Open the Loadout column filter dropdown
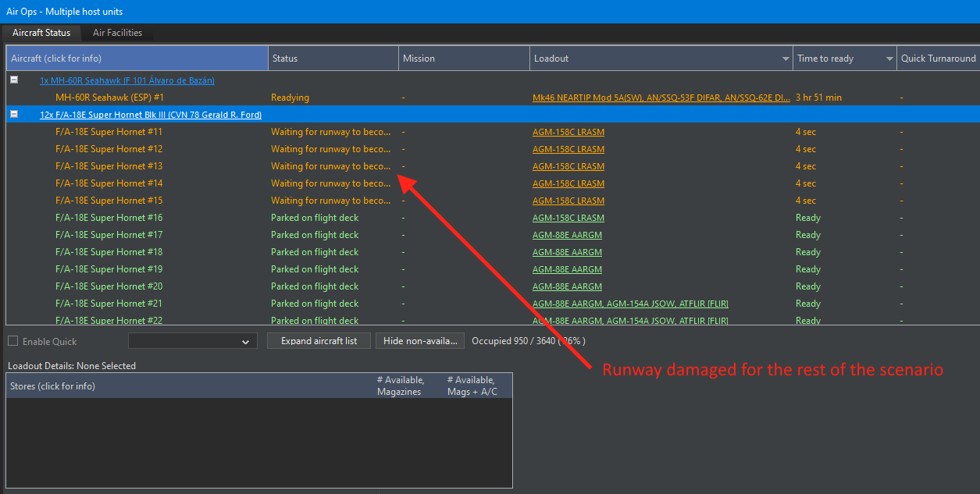Screen dimensions: 980x494 786,59
